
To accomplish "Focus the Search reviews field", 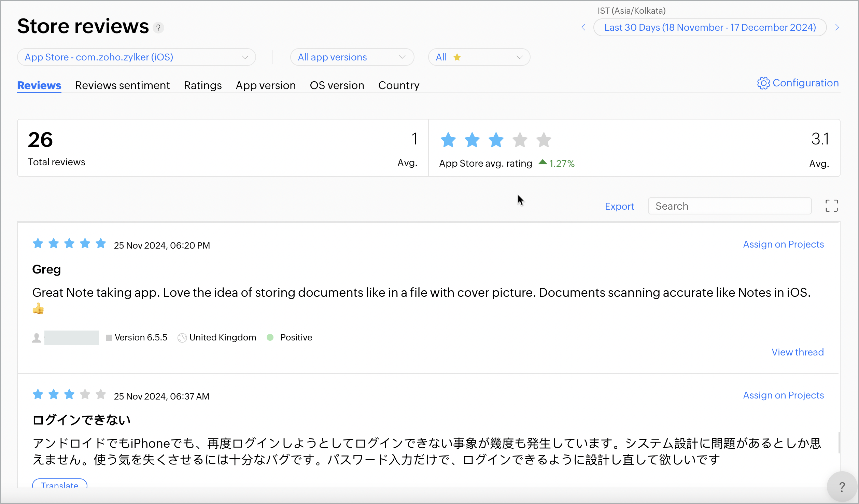I will (x=729, y=206).
